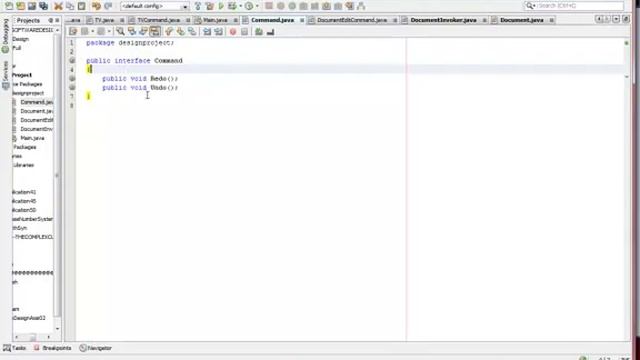Open the search options magnifier dropdown

530,6
